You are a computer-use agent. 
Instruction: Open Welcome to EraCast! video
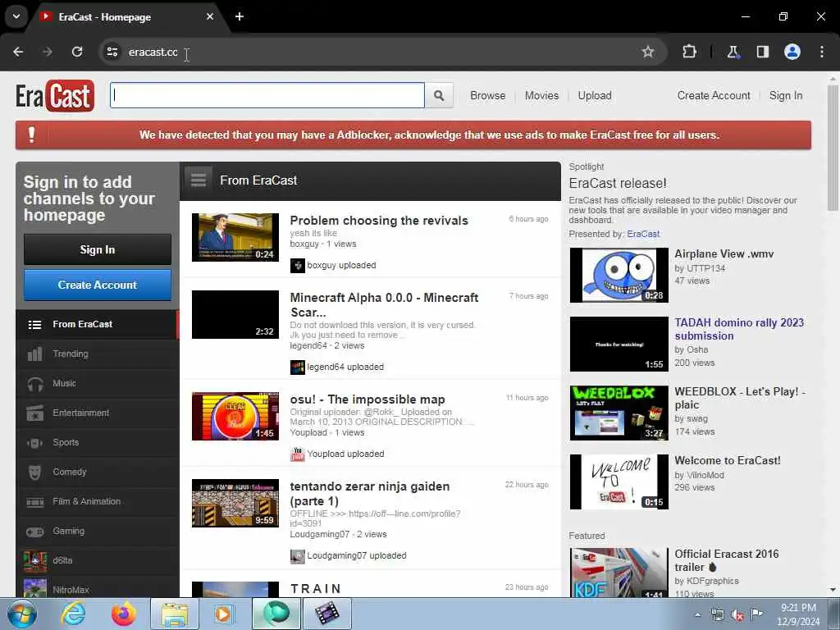(x=727, y=460)
